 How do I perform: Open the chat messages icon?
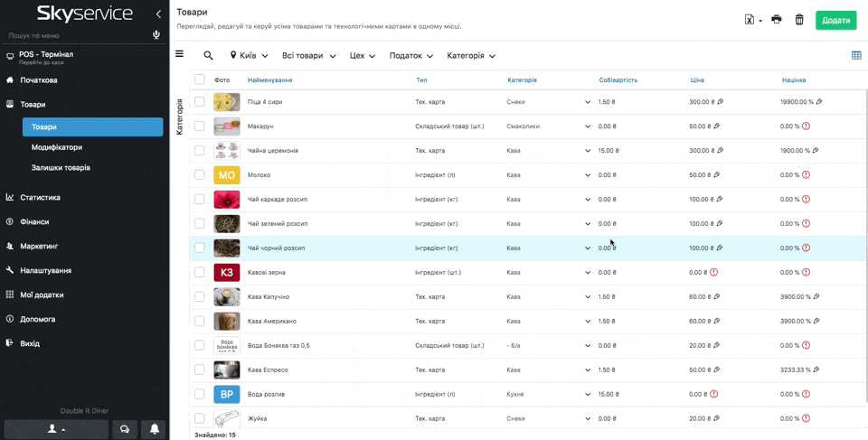click(x=125, y=429)
